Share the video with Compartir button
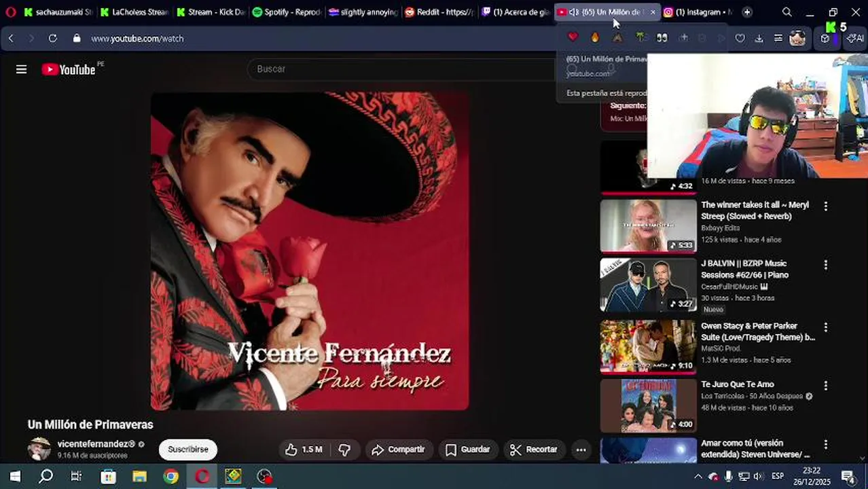Image resolution: width=868 pixels, height=489 pixels. tap(398, 450)
